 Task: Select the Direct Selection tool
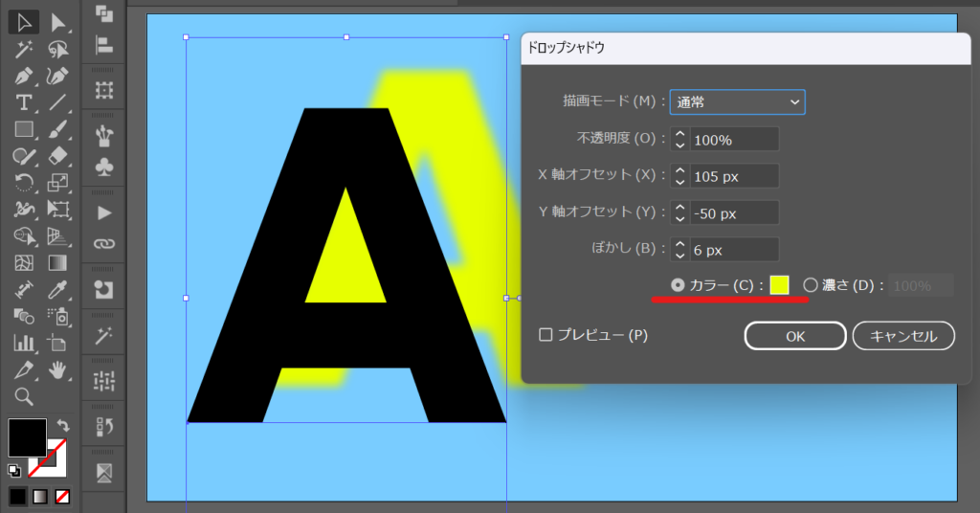(57, 23)
